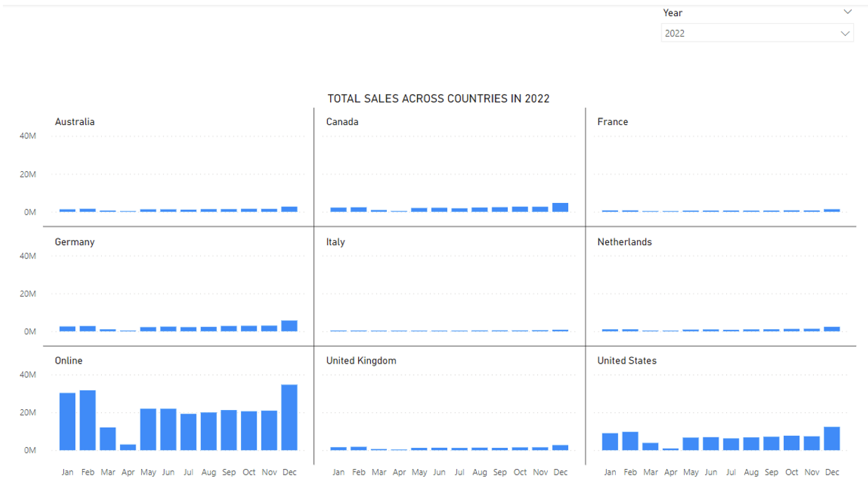The height and width of the screenshot is (490, 868).
Task: Click the 40M axis label on the left
Action: pos(28,135)
